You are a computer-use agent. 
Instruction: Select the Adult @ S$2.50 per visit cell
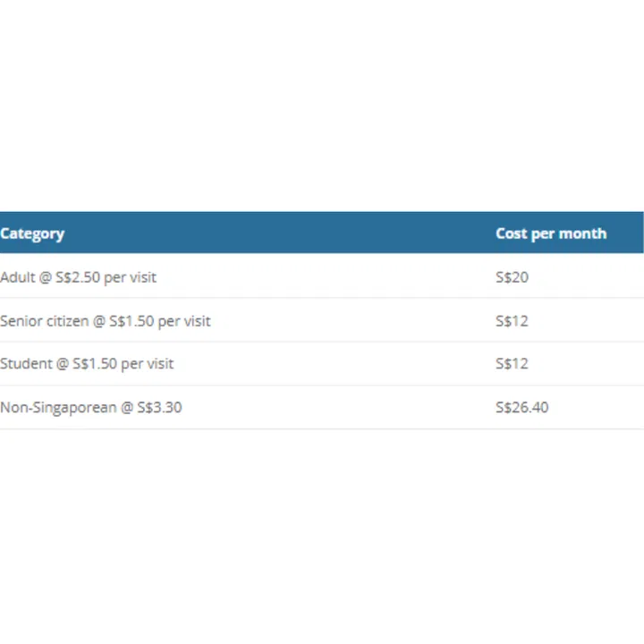pyautogui.click(x=79, y=277)
